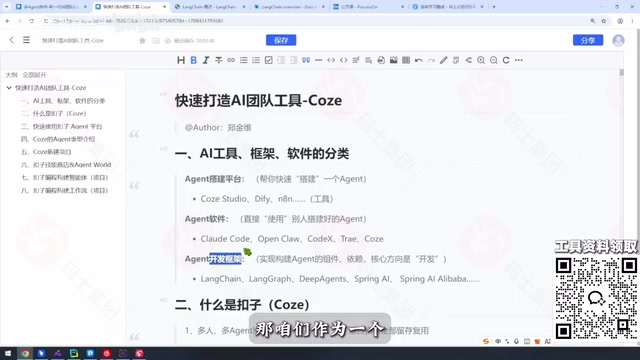Insert an unordered bullet list
Viewport: 640px width, 360px height.
[244, 60]
